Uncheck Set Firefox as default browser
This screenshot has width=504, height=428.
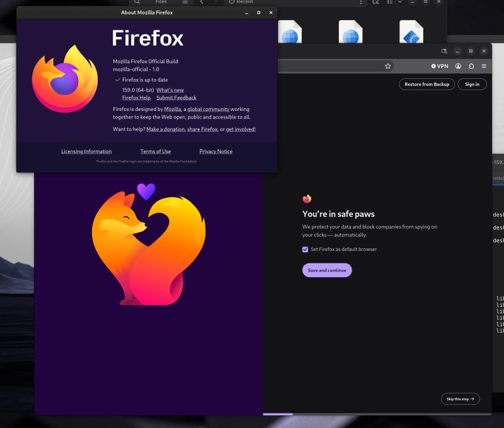tap(305, 250)
